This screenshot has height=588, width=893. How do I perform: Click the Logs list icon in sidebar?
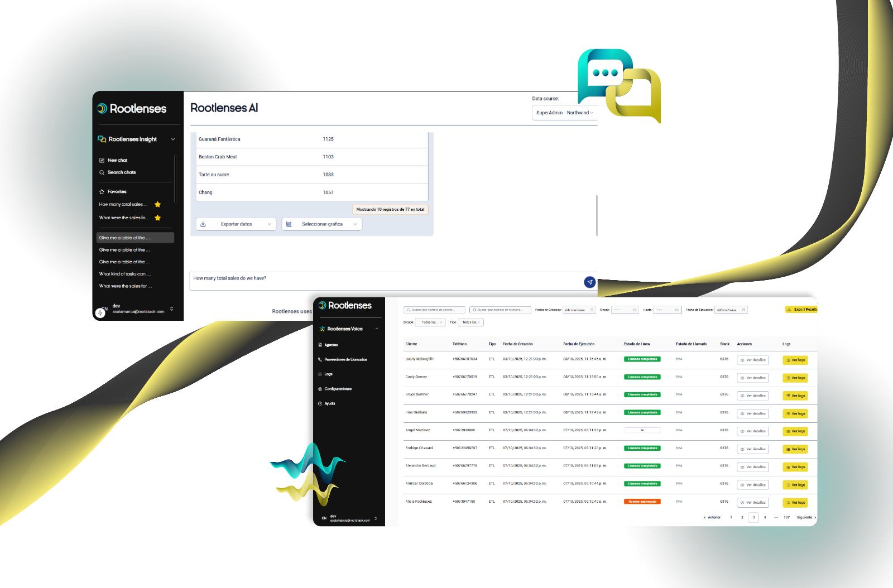pos(320,374)
